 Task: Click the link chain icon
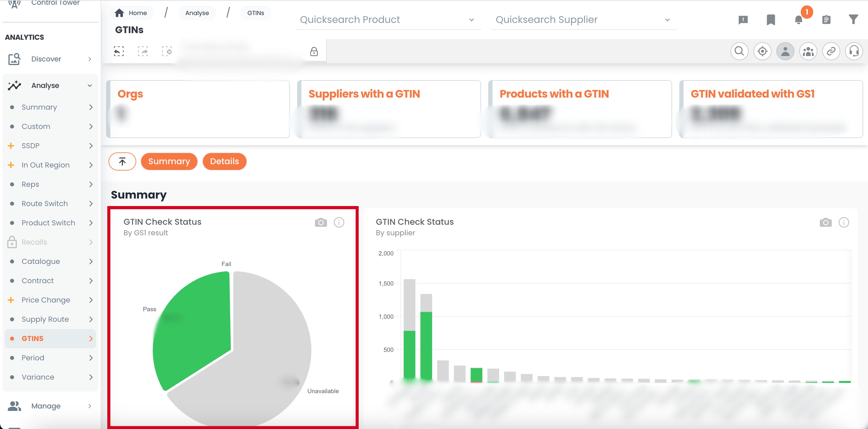pos(831,51)
